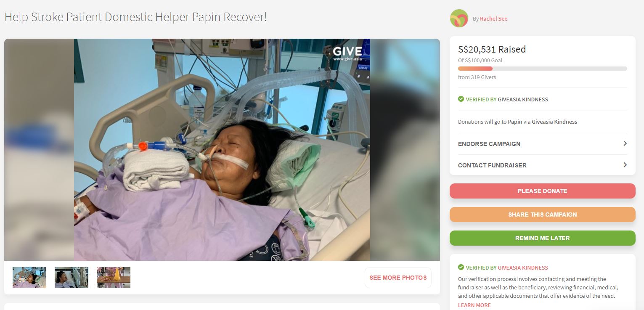The image size is (644, 310).
Task: Open the CONTACT FUNDRAISER row
Action: click(543, 165)
